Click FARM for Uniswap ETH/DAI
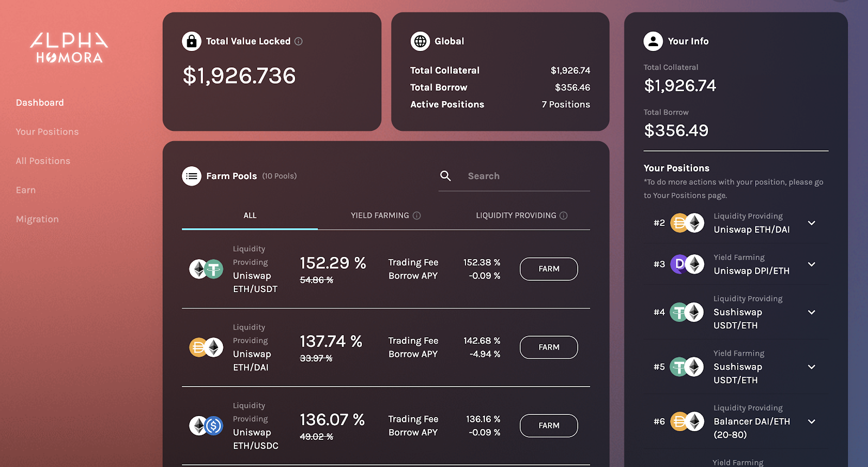This screenshot has height=467, width=868. tap(549, 348)
